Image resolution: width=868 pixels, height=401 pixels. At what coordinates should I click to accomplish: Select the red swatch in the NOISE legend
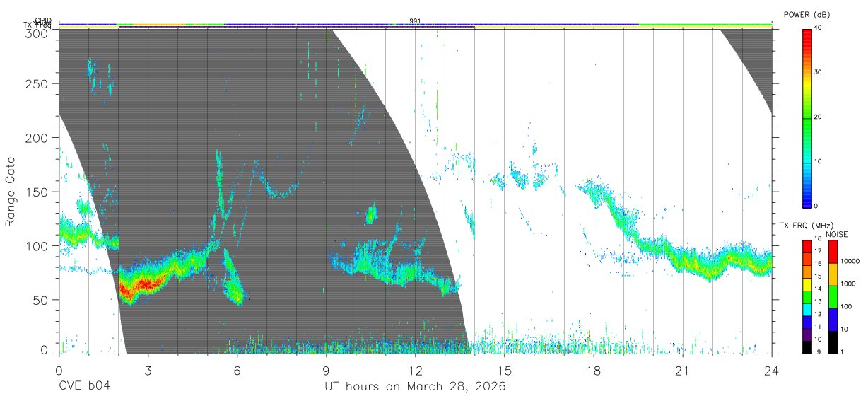[x=833, y=252]
